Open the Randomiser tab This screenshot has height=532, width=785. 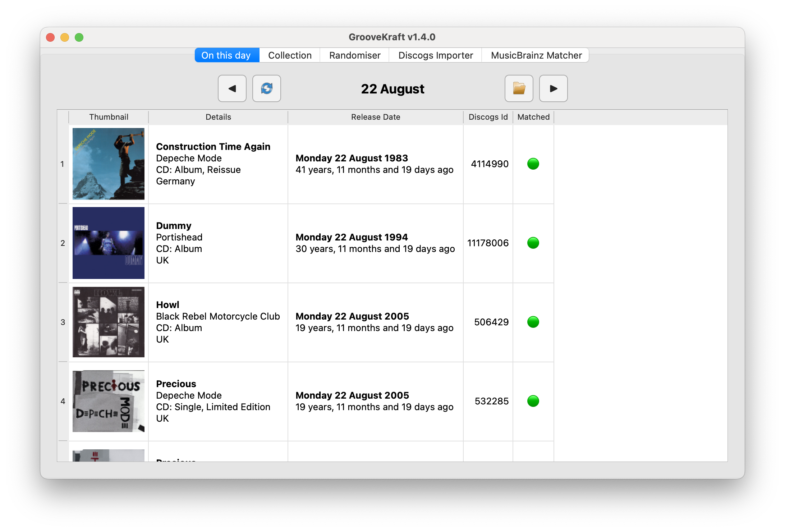(355, 55)
